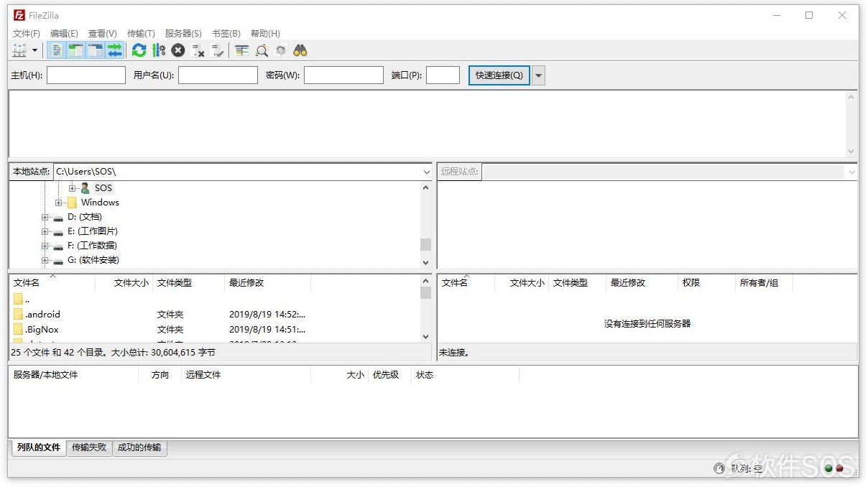Viewport: 868px width, 487px height.
Task: Select the G: (软件安装) drive
Action: [x=93, y=260]
